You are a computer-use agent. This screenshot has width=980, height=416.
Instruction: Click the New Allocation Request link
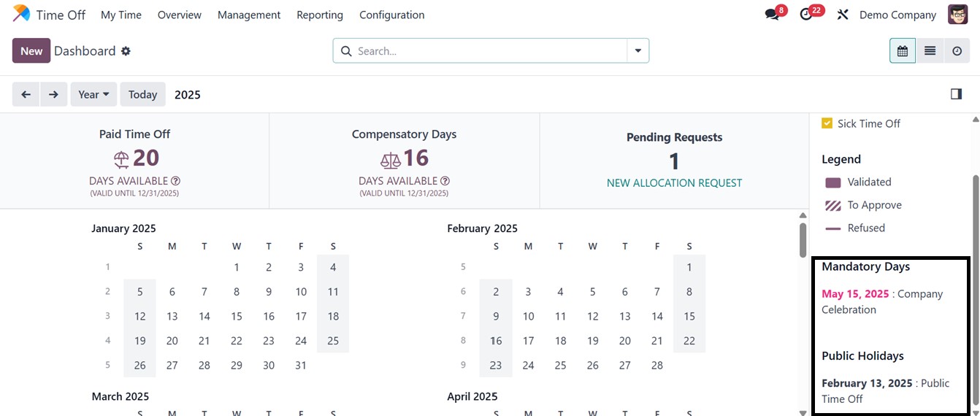coord(674,183)
